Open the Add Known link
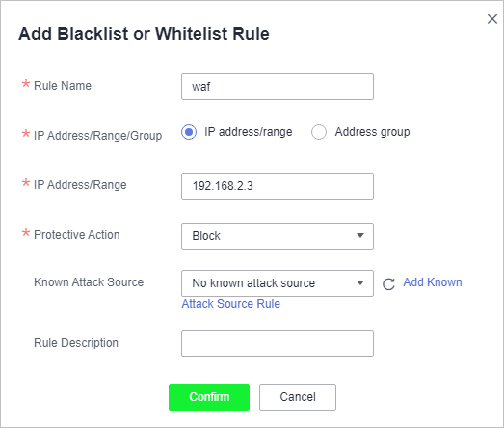This screenshot has height=428, width=504. 433,282
